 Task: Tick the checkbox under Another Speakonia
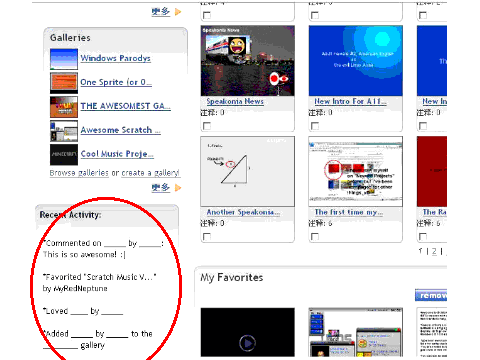(x=207, y=237)
